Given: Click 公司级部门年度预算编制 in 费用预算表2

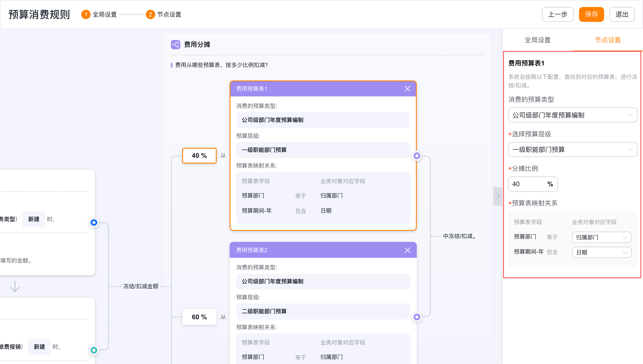Looking at the screenshot, I should tap(323, 282).
